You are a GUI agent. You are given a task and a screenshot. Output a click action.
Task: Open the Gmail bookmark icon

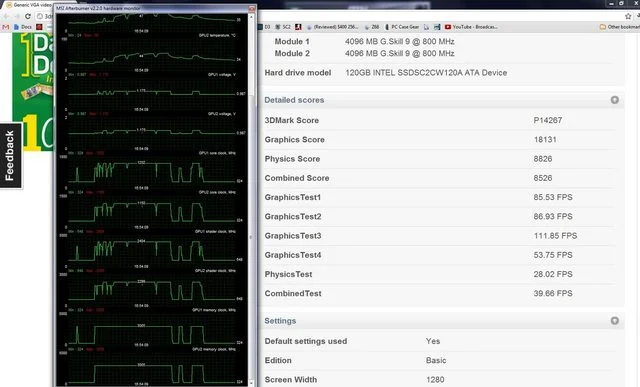[x=5, y=27]
